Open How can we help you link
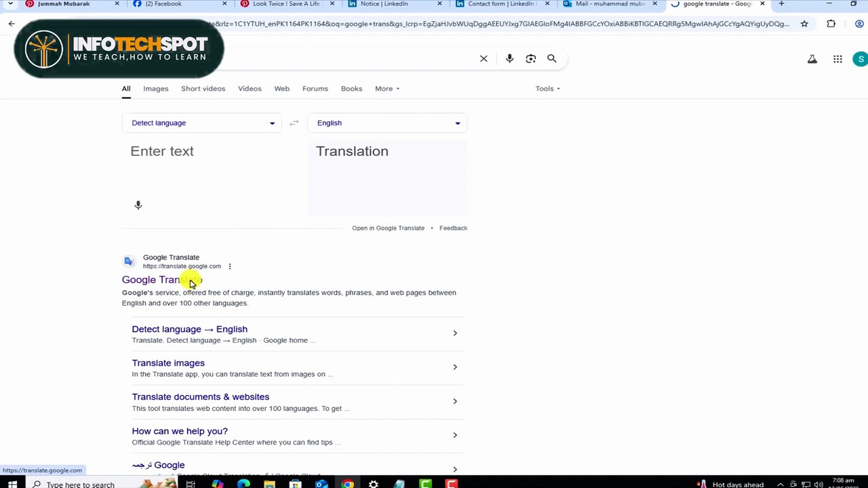 180,431
